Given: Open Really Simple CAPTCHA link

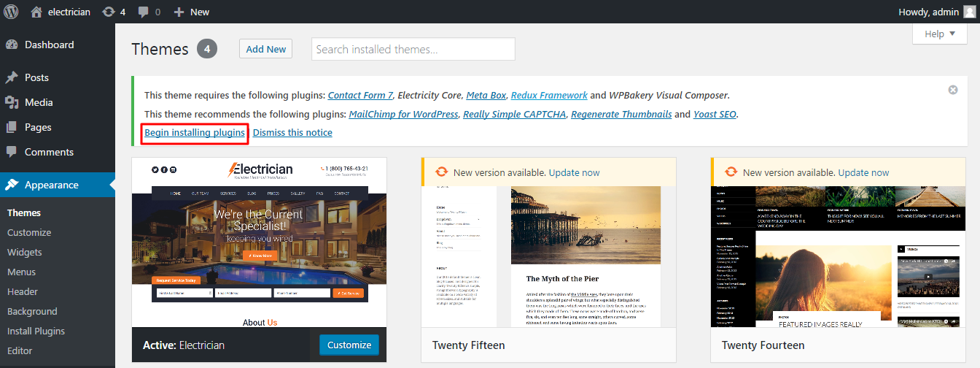Looking at the screenshot, I should click(x=515, y=114).
